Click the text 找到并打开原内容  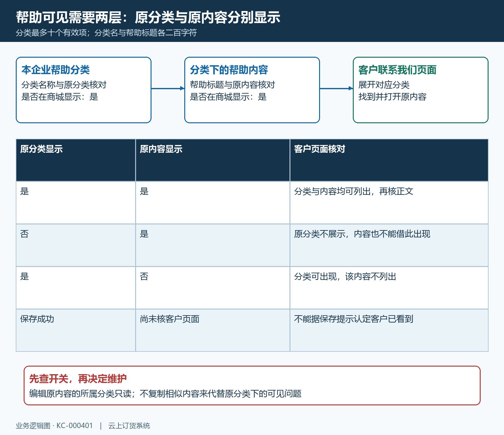[x=392, y=97]
